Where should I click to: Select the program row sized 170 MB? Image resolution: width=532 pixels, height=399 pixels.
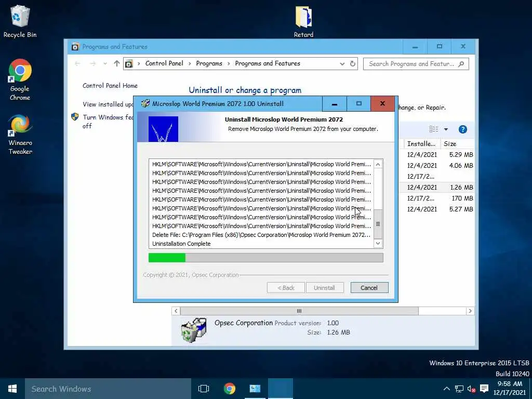click(436, 198)
